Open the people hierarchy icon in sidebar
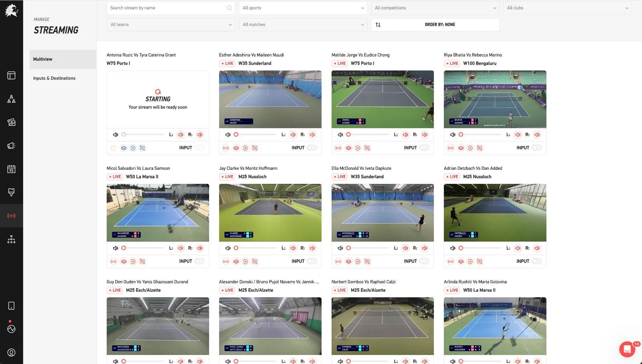This screenshot has width=642, height=364. (11, 99)
